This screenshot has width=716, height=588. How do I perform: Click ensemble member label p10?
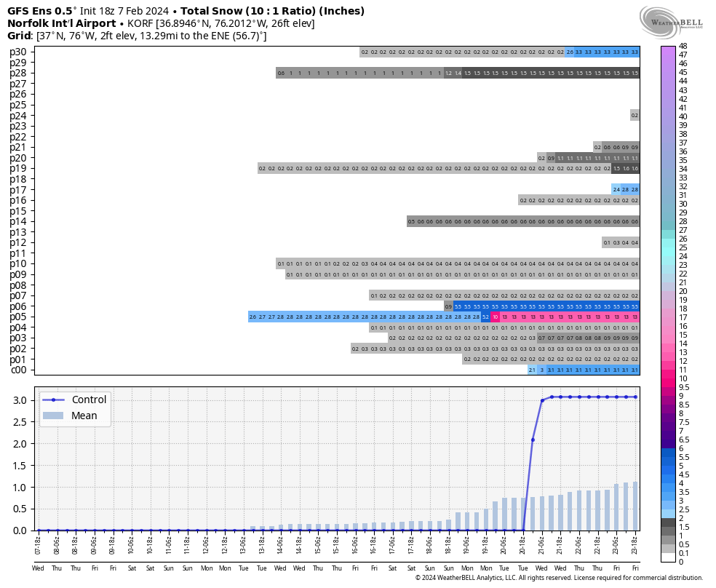pyautogui.click(x=18, y=264)
